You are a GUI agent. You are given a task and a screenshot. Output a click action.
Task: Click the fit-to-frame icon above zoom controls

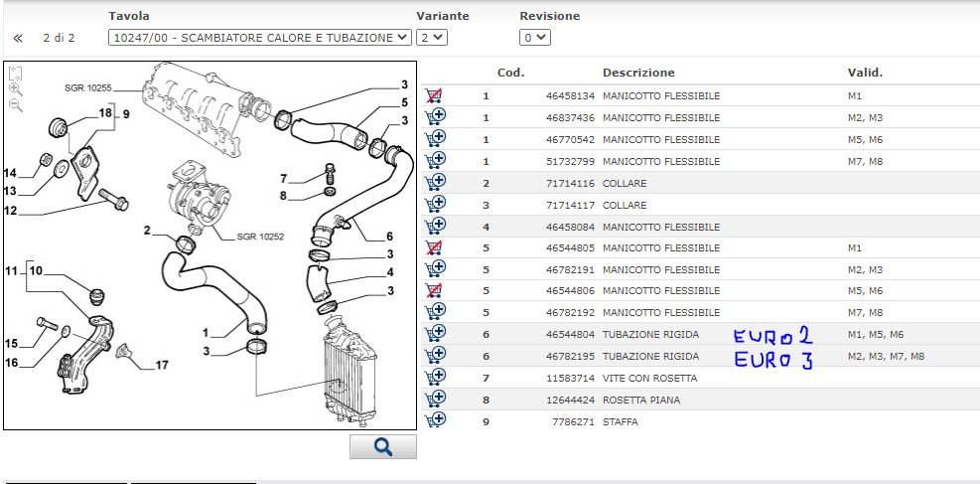(x=15, y=73)
